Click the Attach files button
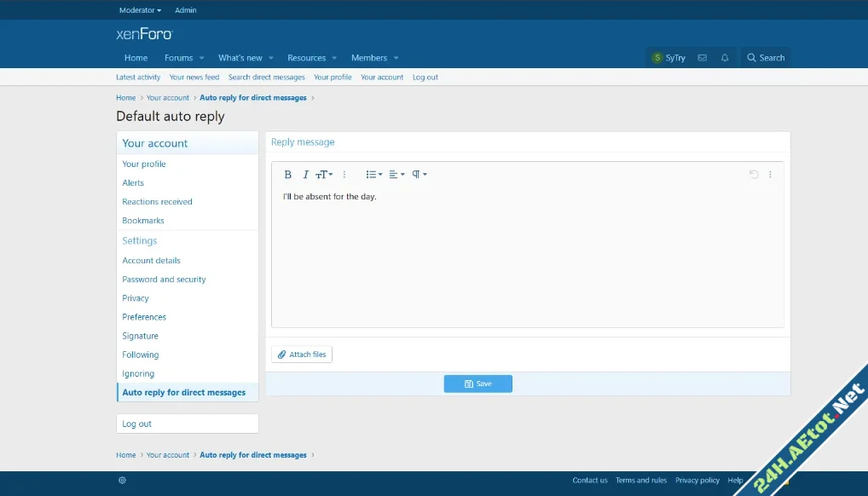868x496 pixels. pyautogui.click(x=302, y=355)
